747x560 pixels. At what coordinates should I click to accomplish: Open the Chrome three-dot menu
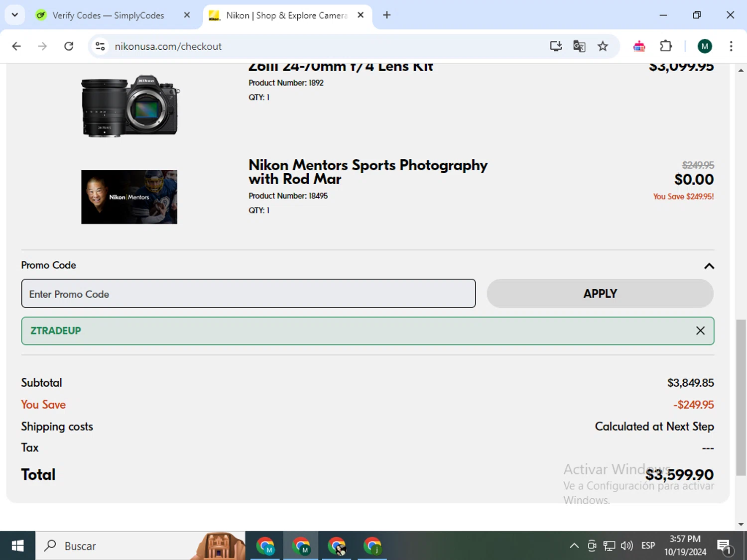tap(731, 46)
